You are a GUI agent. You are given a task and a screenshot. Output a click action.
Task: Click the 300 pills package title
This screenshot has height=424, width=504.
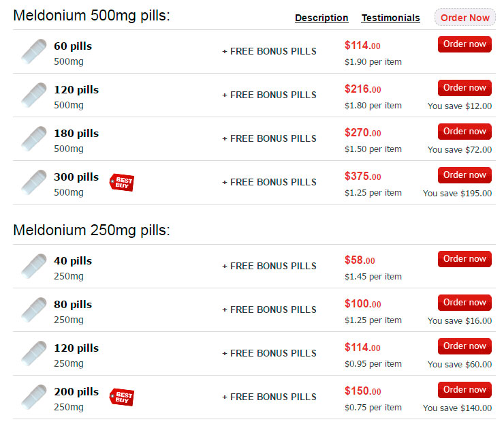click(x=76, y=177)
